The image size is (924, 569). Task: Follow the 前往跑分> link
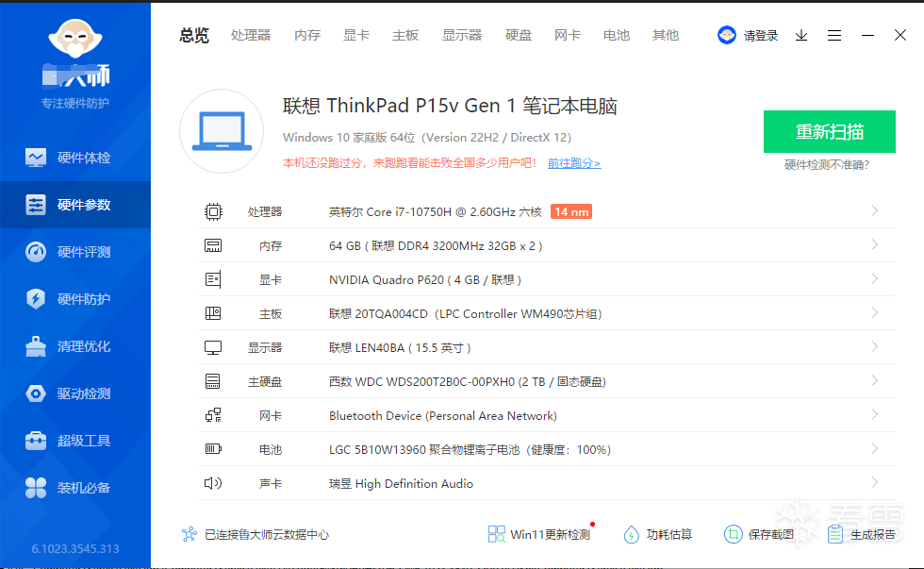coord(574,163)
